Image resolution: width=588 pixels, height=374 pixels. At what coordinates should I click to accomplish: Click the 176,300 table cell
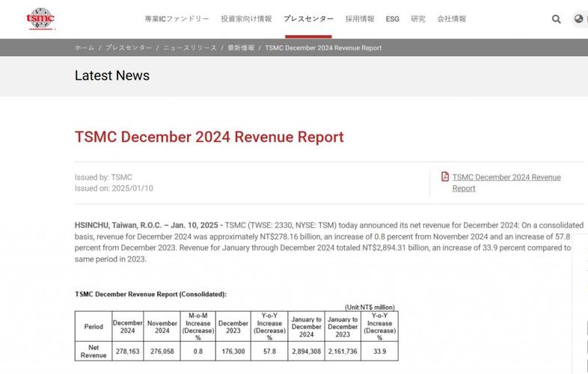[x=233, y=352]
